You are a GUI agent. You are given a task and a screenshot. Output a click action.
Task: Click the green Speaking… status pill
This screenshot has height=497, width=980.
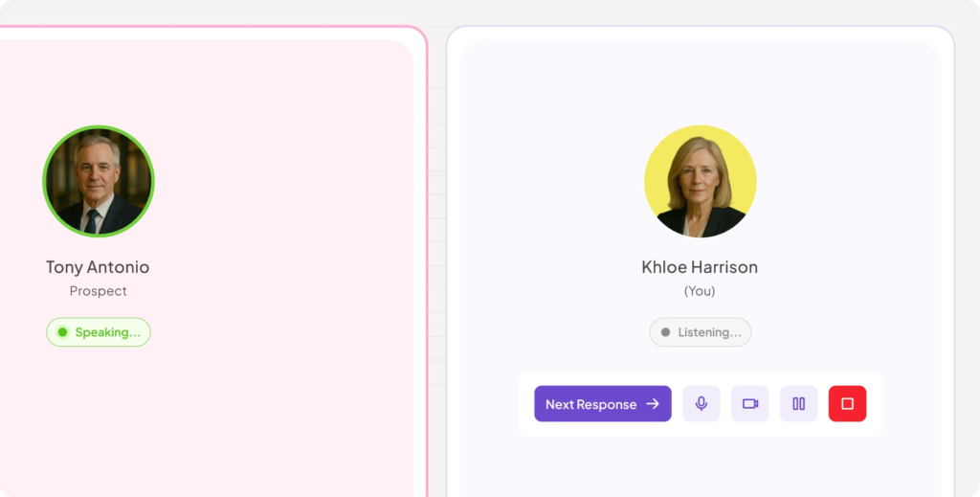pos(99,332)
